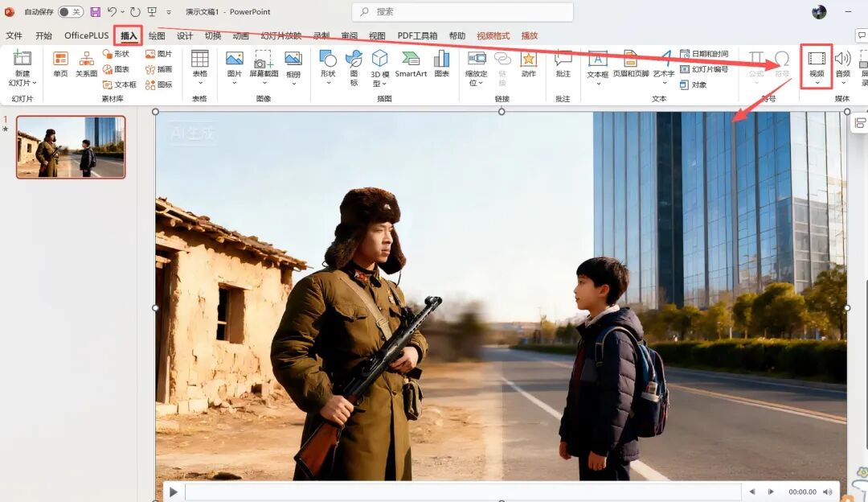Mute the video with the speaker icon
Viewport: 868px width, 502px height.
[827, 492]
